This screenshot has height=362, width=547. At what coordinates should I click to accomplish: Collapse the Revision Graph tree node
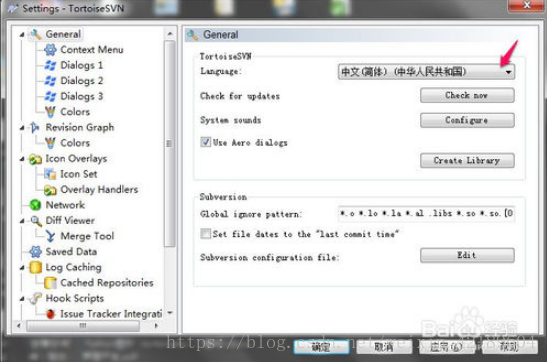coord(22,128)
